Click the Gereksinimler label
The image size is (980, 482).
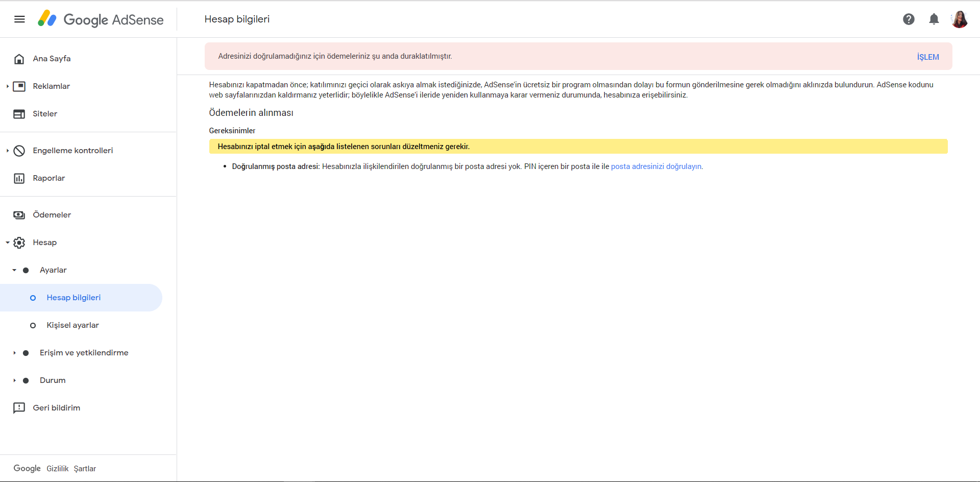(x=232, y=131)
